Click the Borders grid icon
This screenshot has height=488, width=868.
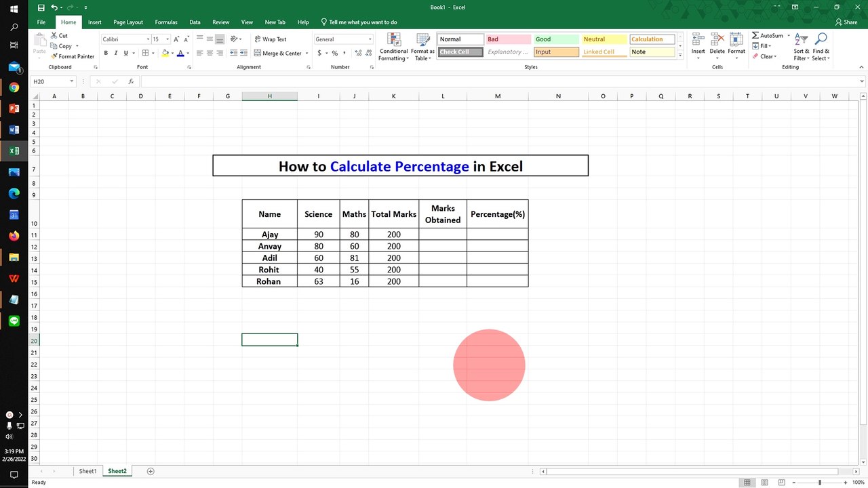[x=145, y=54]
